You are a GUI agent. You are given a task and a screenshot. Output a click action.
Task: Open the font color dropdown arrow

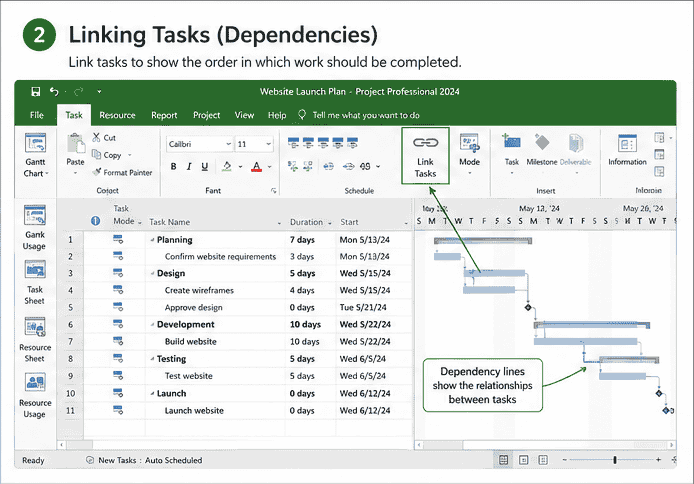269,167
